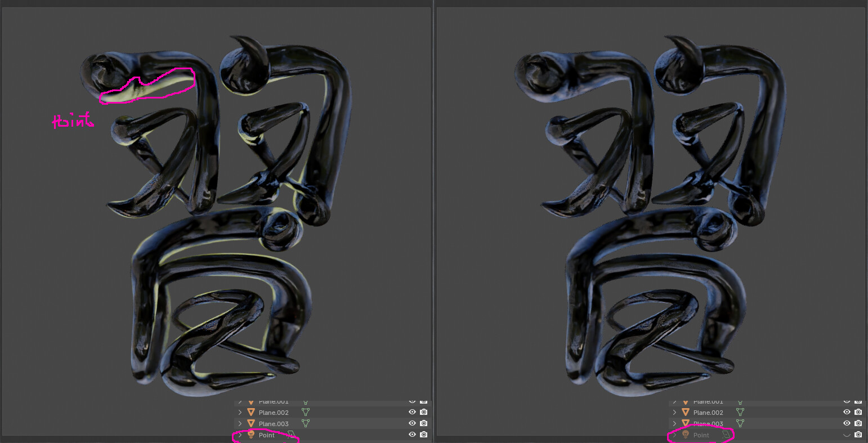Hide Plane.003 with eye icon in right outliner
The height and width of the screenshot is (443, 868).
[847, 423]
